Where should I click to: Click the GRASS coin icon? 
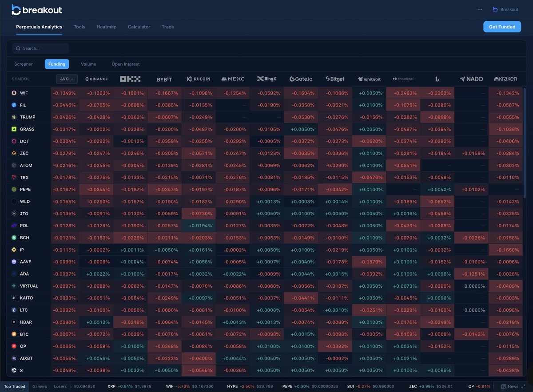pyautogui.click(x=14, y=129)
